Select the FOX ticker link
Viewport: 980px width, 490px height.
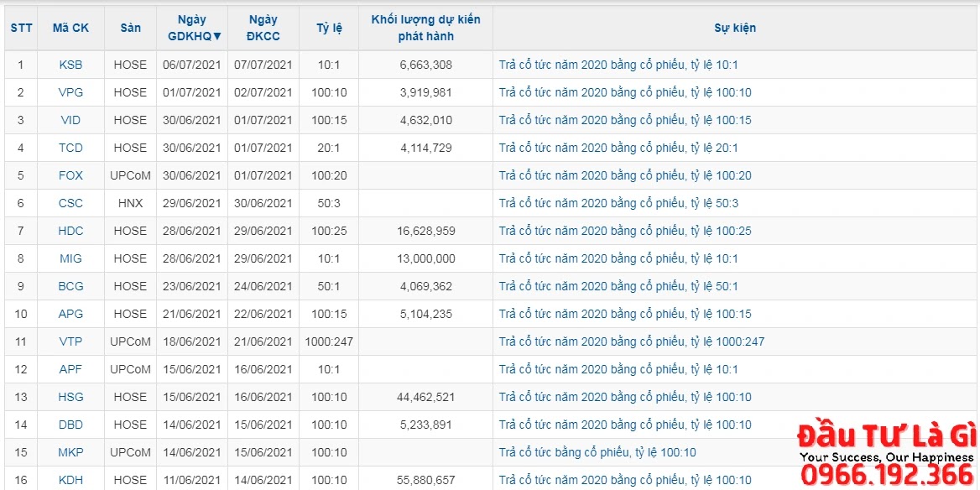[70, 175]
